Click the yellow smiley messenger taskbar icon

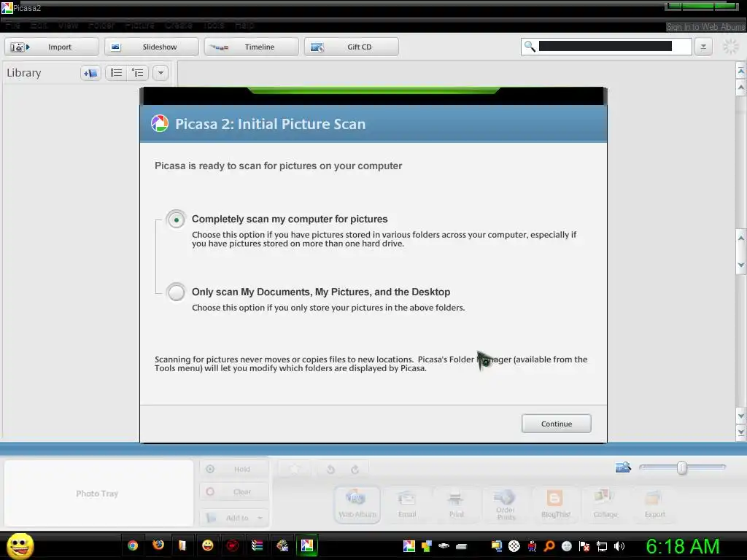click(208, 545)
